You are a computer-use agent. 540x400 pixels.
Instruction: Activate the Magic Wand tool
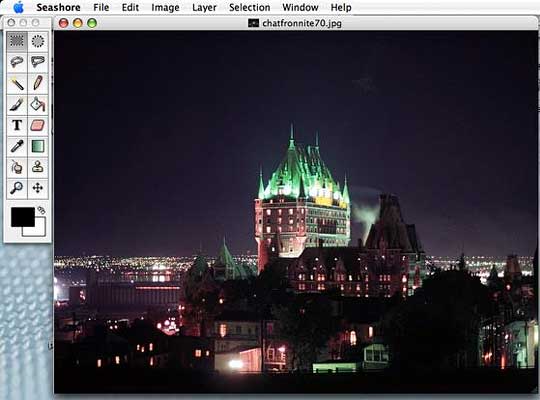tap(17, 83)
